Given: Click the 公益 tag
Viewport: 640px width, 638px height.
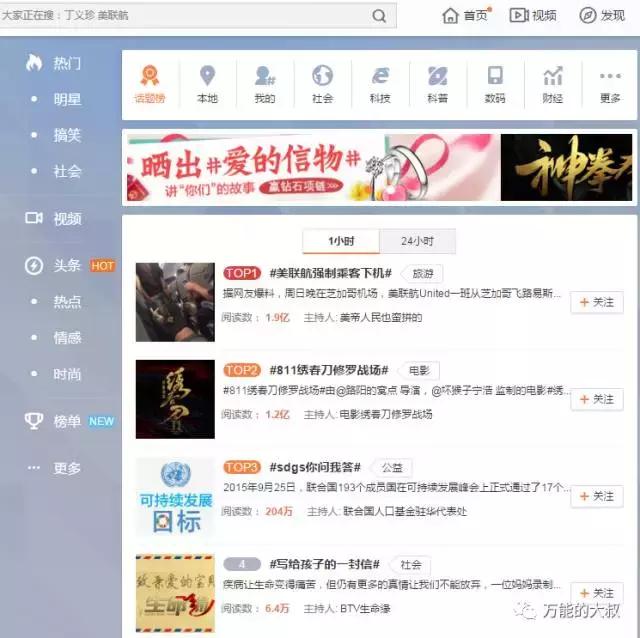Looking at the screenshot, I should [392, 468].
